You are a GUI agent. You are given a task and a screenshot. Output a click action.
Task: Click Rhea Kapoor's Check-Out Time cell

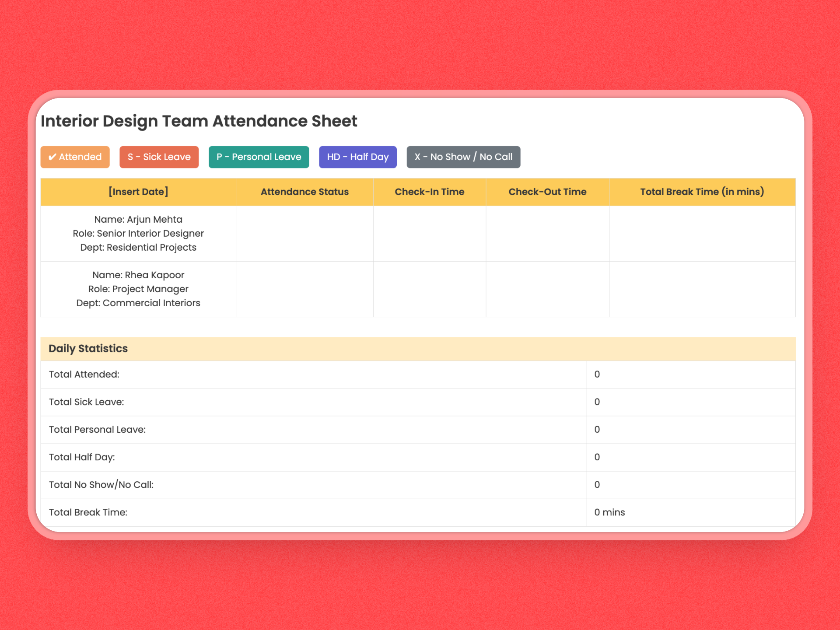(x=547, y=289)
